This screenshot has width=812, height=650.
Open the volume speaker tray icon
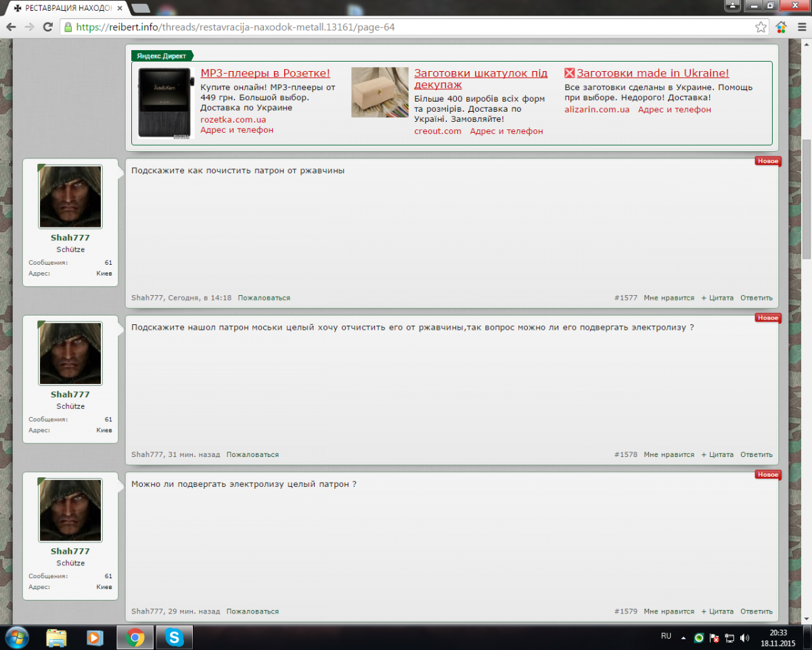click(745, 638)
